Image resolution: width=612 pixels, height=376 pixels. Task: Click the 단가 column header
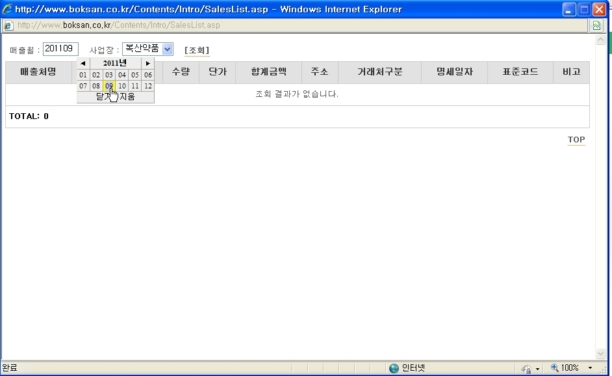[217, 72]
